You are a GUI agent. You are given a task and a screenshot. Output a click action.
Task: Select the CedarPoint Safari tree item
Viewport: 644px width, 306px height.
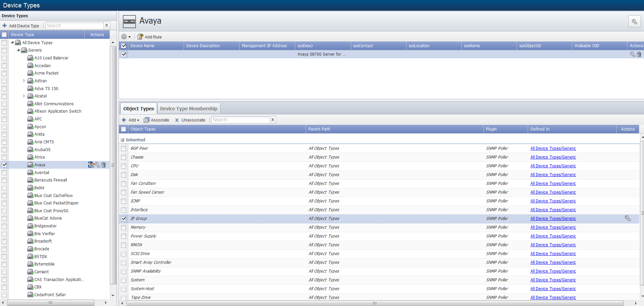tap(50, 295)
